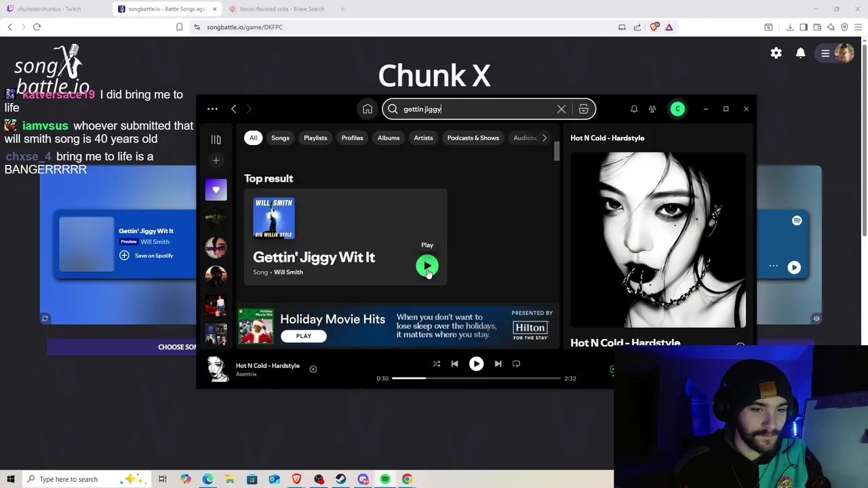
Task: Seek within the Spotify progress bar
Action: (476, 378)
